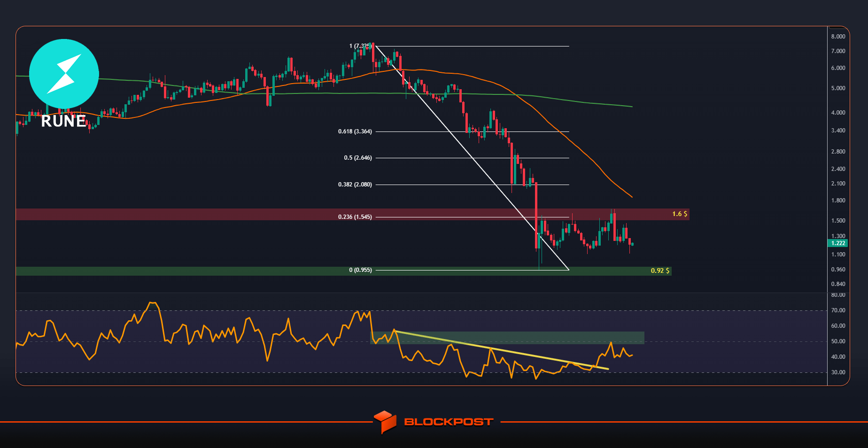
Task: Click the 8.000 value on the price scale
Action: click(837, 36)
